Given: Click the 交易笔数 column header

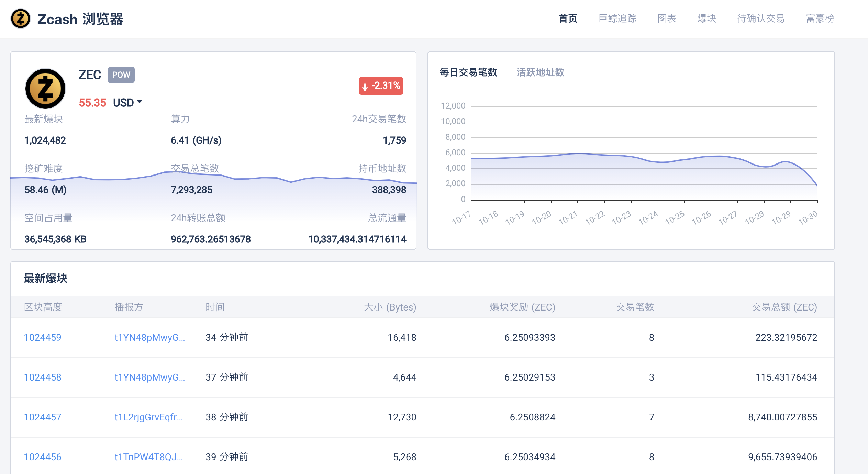Looking at the screenshot, I should [x=635, y=307].
